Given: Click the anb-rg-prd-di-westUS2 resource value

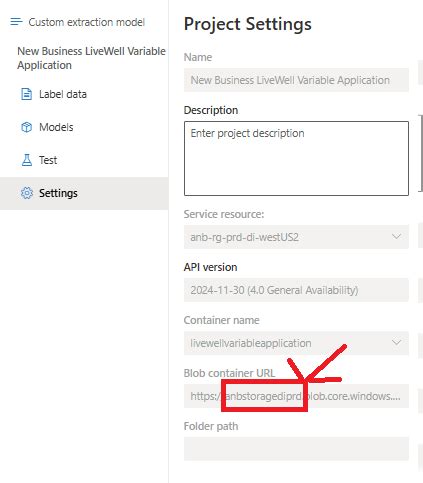Looking at the screenshot, I should pos(244,237).
